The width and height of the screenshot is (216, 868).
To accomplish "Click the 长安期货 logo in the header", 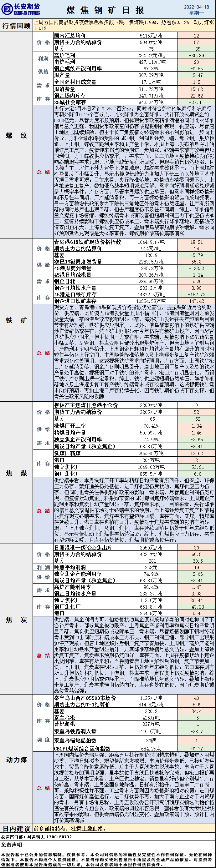I will 21,10.
